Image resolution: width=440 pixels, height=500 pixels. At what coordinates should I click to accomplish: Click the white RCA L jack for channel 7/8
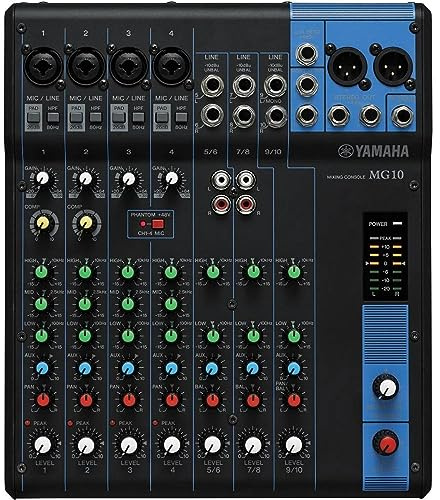click(x=246, y=180)
